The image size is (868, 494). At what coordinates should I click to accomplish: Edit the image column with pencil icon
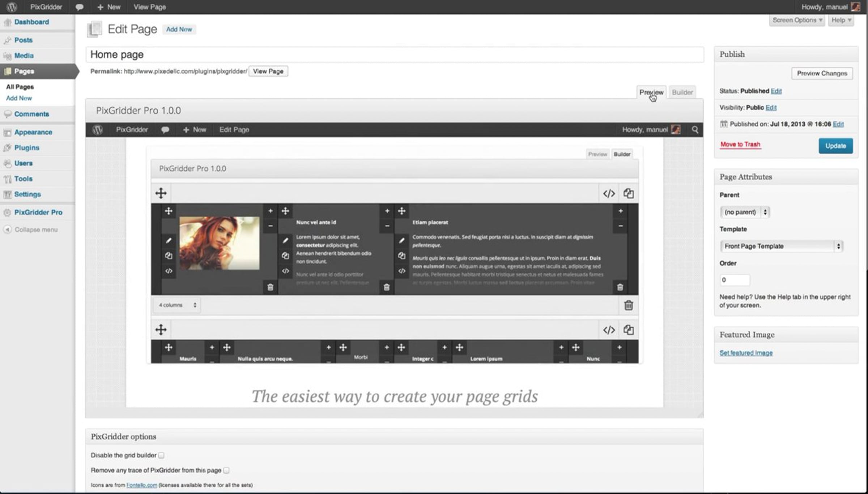[169, 241]
